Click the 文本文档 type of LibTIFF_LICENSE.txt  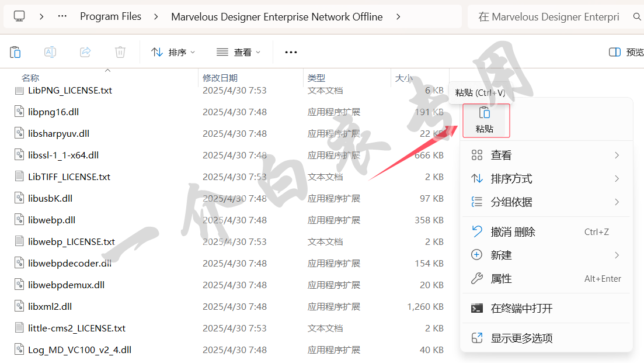pyautogui.click(x=325, y=177)
